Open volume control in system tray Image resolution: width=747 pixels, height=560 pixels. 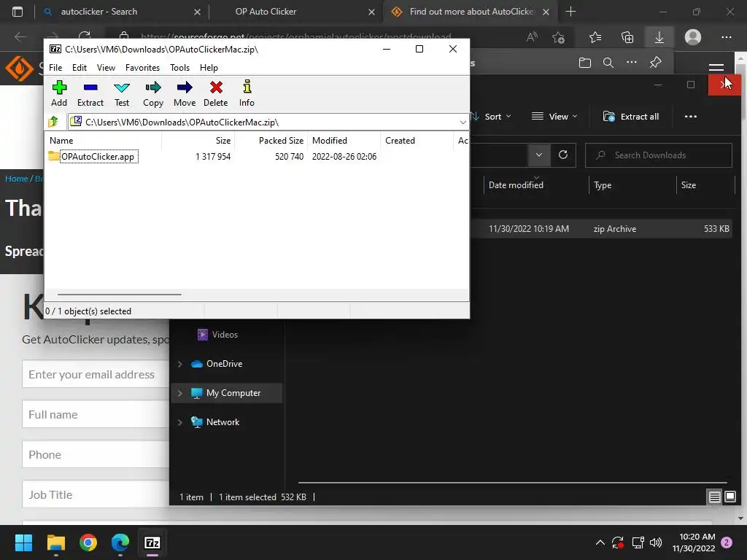[656, 542]
